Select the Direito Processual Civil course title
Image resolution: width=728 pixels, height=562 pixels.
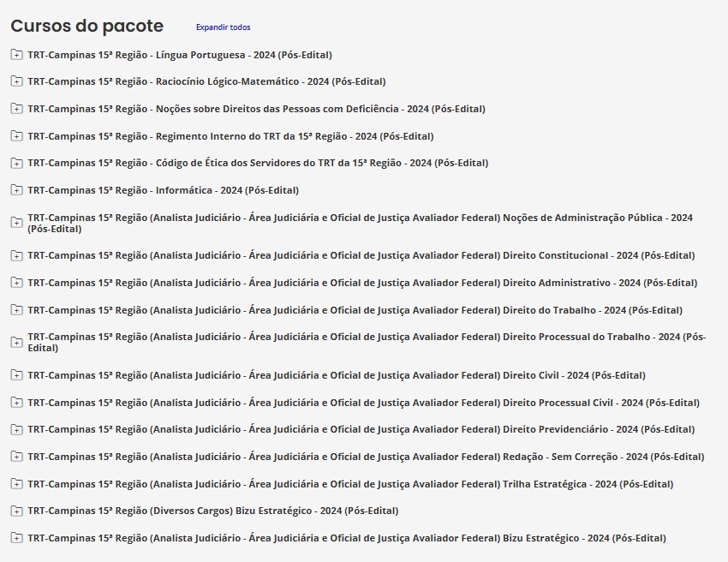[363, 403]
